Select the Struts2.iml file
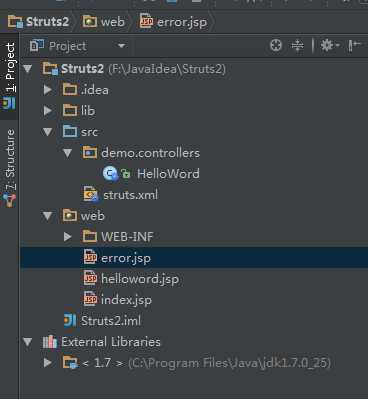This screenshot has width=368, height=399. pos(111,321)
